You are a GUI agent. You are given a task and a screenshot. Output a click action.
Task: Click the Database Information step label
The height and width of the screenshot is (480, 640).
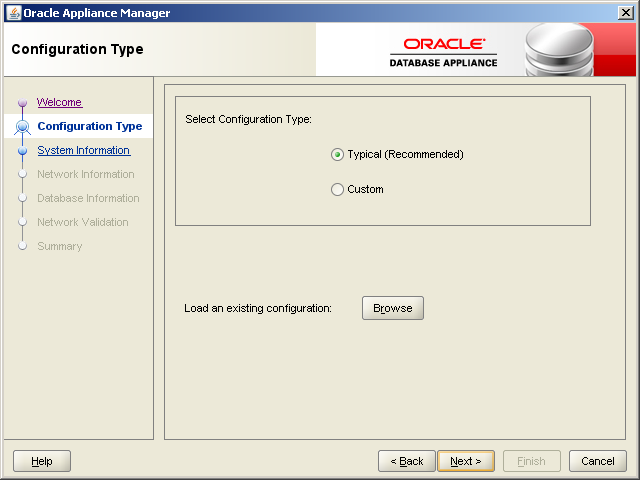[x=88, y=198]
